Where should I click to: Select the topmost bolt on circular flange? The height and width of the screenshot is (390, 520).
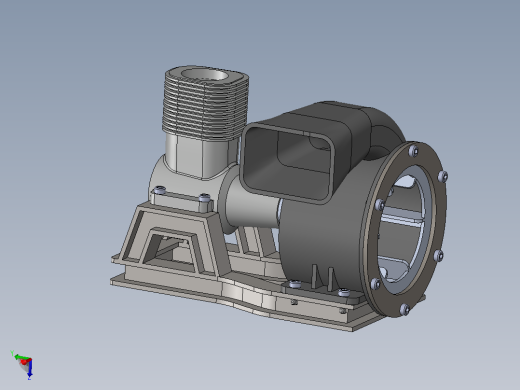pos(413,151)
